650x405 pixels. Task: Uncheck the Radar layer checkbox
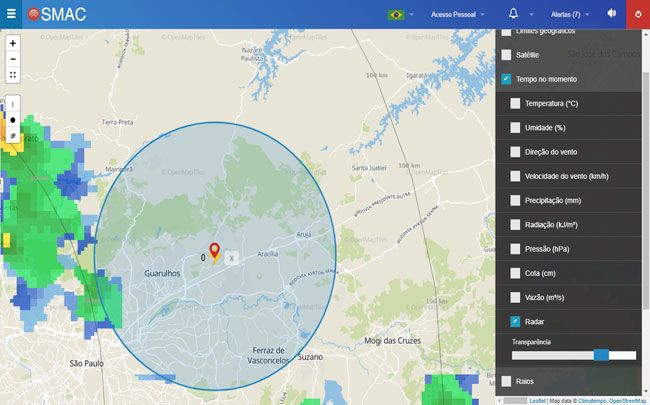pos(515,321)
